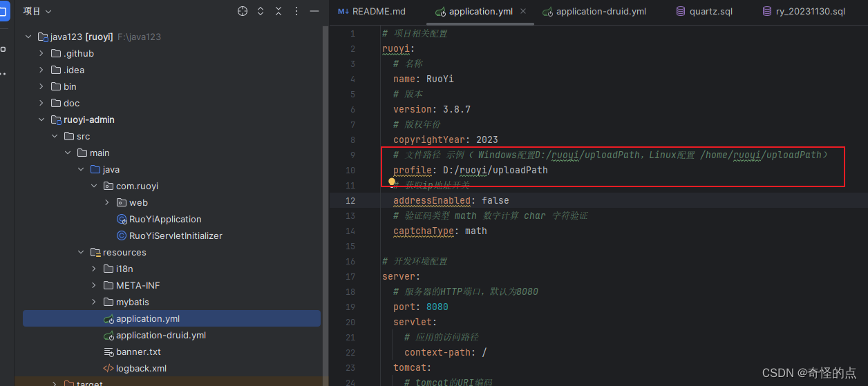Select logback.xml in the project tree
The height and width of the screenshot is (386, 868).
141,368
